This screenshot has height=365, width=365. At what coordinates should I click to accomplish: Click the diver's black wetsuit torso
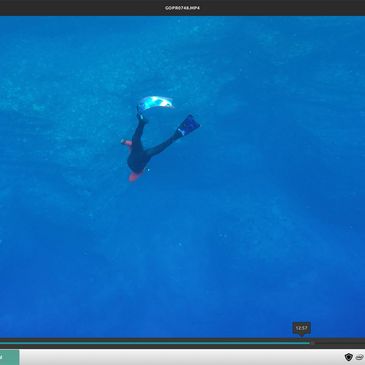point(138,159)
